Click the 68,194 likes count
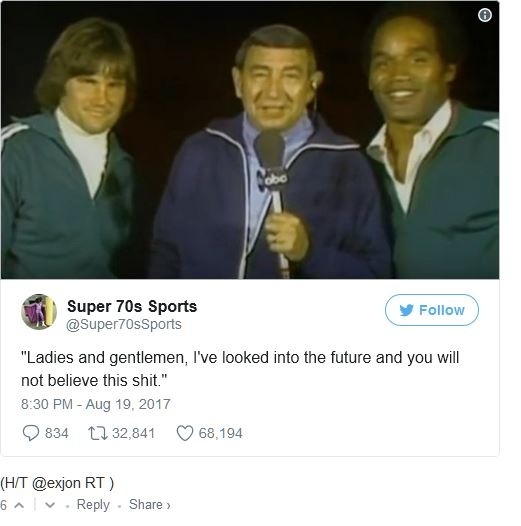Viewport: 521px width, 526px height. [220, 433]
